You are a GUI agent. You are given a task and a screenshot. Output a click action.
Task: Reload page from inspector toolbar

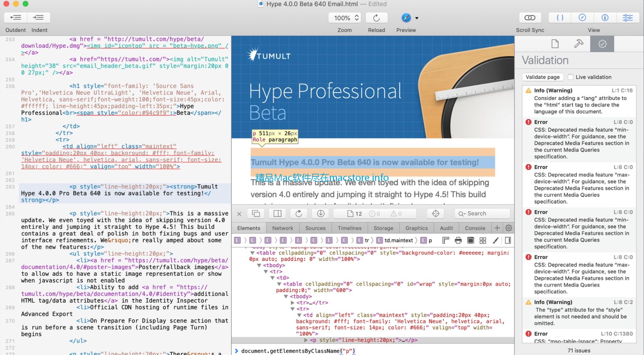click(299, 214)
